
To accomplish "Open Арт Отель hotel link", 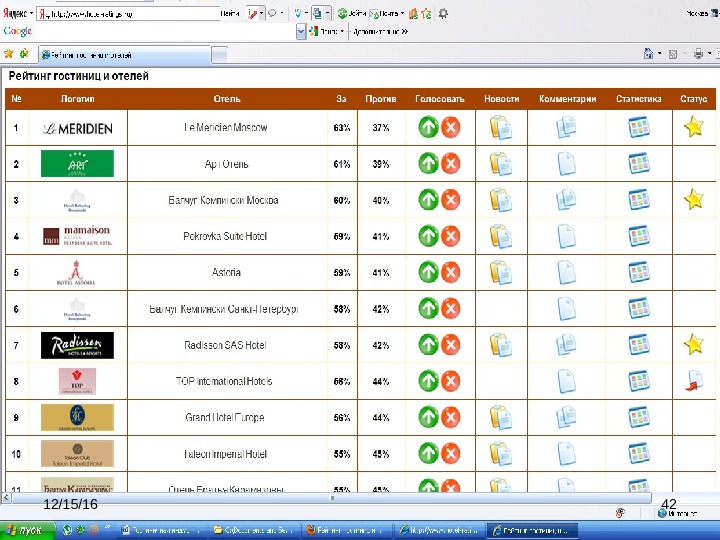I will click(226, 164).
